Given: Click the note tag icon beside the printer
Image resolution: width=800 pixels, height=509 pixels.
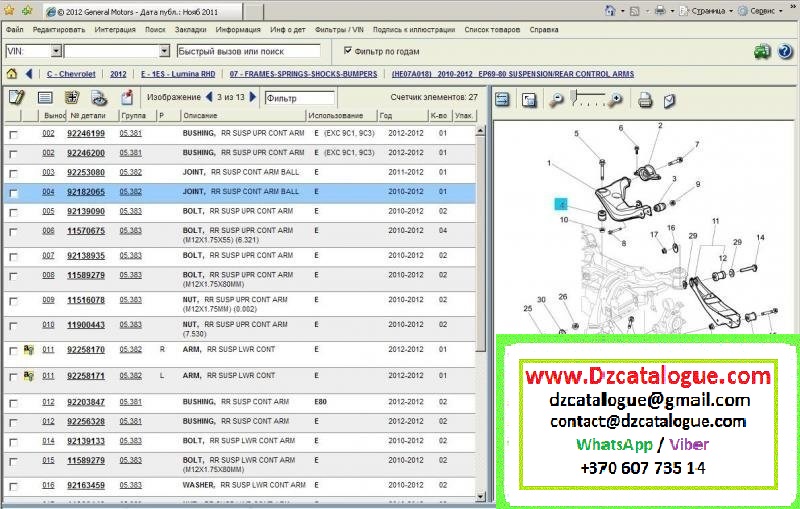Looking at the screenshot, I should [669, 100].
